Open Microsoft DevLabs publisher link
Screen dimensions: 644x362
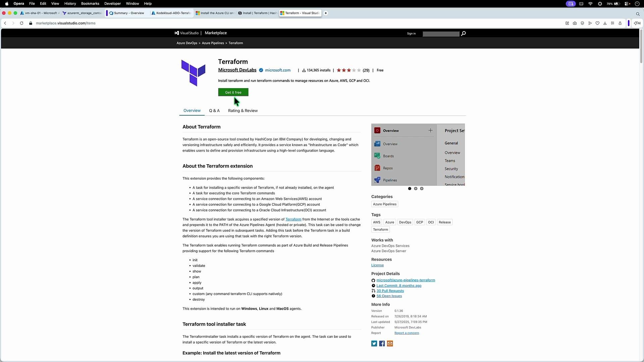[237, 70]
